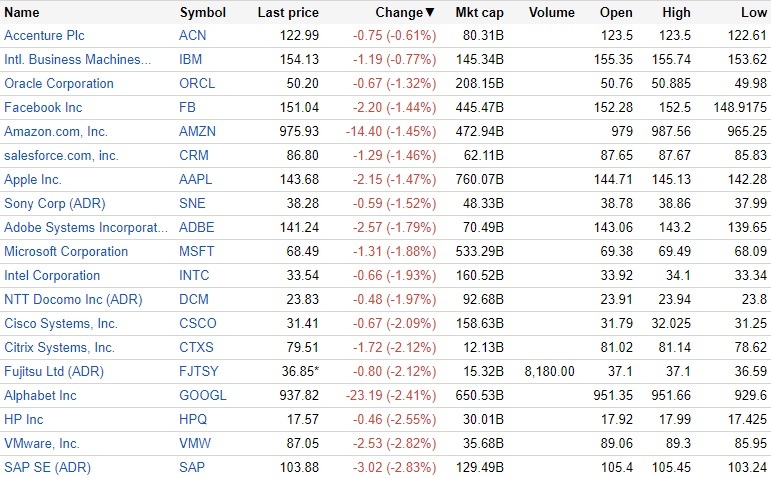Sort by the Last price column header
Screen dimensions: 771x478
287,13
